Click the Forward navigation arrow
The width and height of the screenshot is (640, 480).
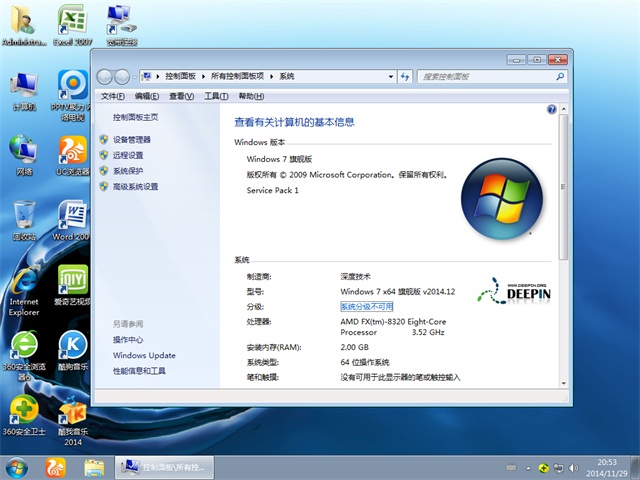pos(122,76)
